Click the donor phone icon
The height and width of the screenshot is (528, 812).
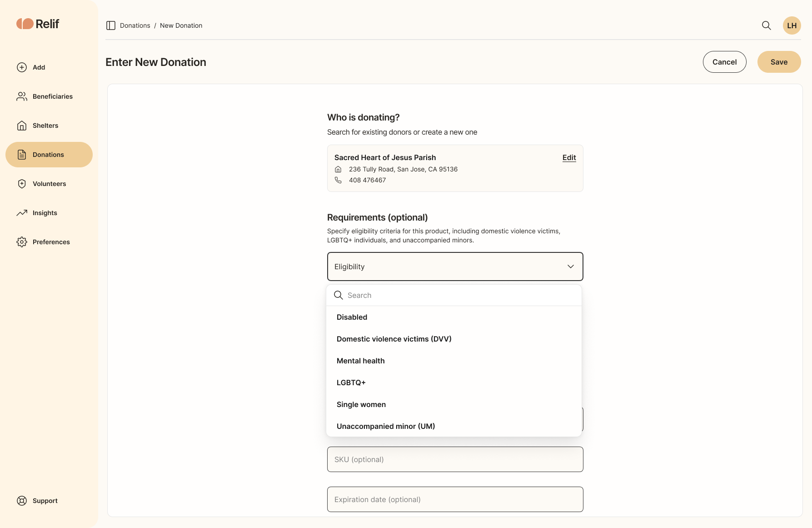coord(338,180)
